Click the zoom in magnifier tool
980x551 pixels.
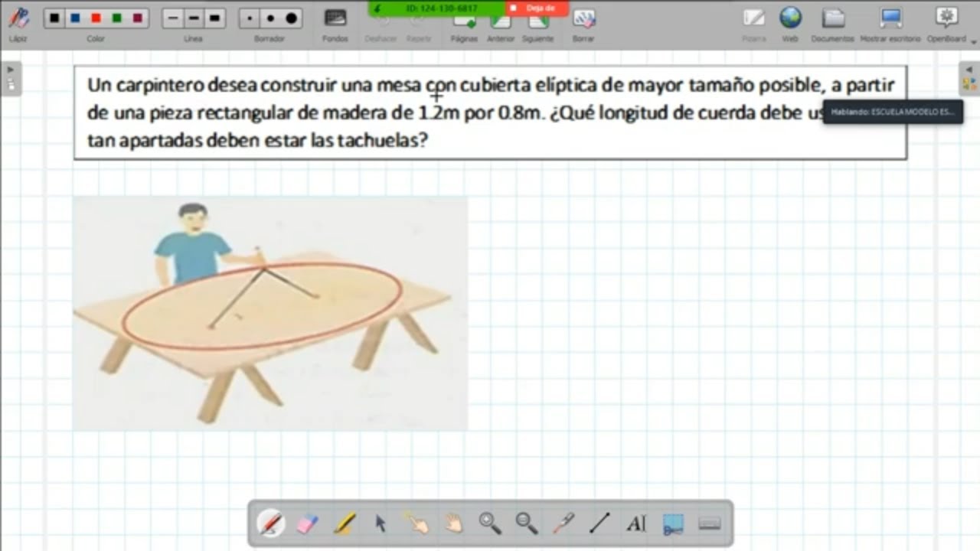click(490, 523)
